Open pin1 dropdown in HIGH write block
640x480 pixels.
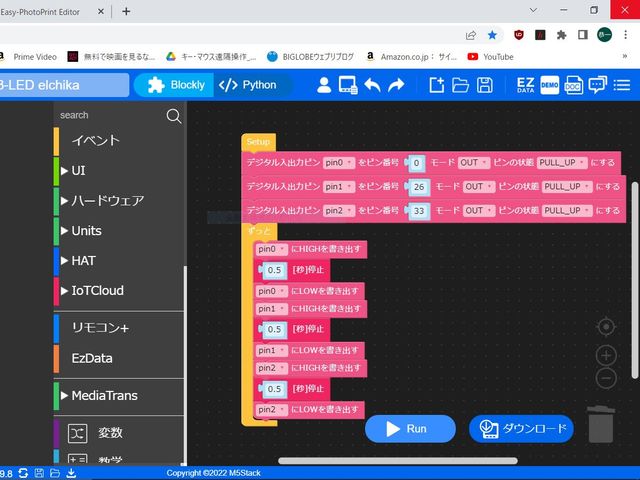click(x=271, y=309)
